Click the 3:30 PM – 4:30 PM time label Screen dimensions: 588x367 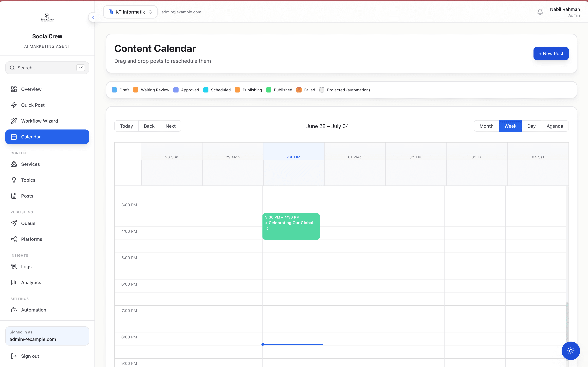click(282, 217)
